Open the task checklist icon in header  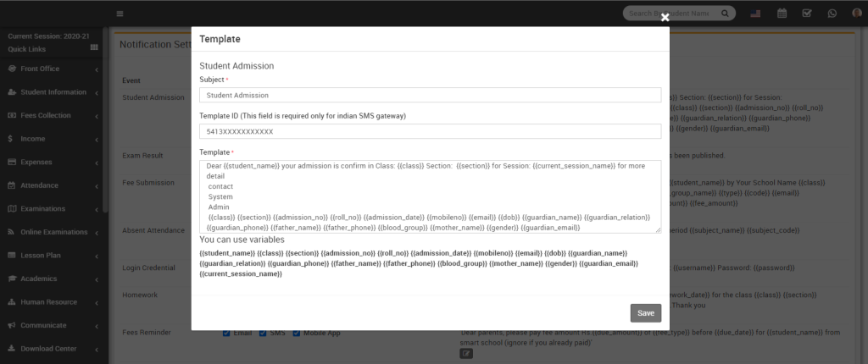point(807,14)
